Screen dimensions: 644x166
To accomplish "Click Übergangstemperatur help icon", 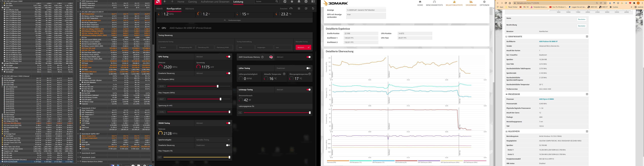I will [x=310, y=74].
